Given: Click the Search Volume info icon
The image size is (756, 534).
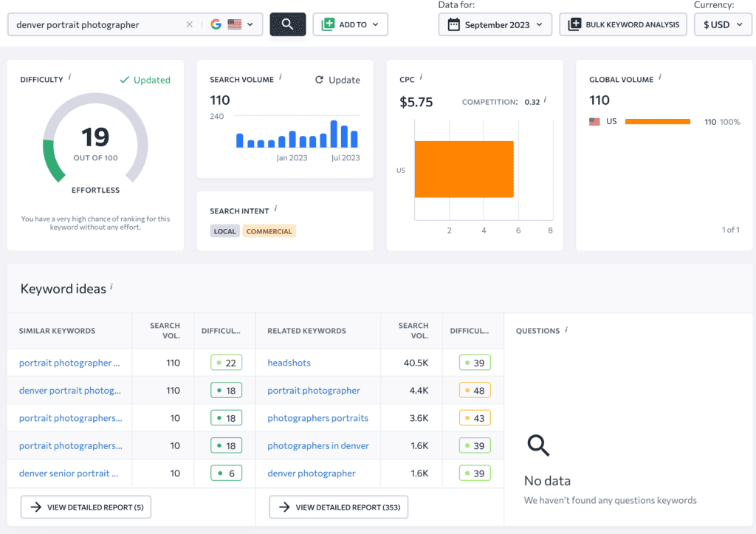Looking at the screenshot, I should pos(281,77).
